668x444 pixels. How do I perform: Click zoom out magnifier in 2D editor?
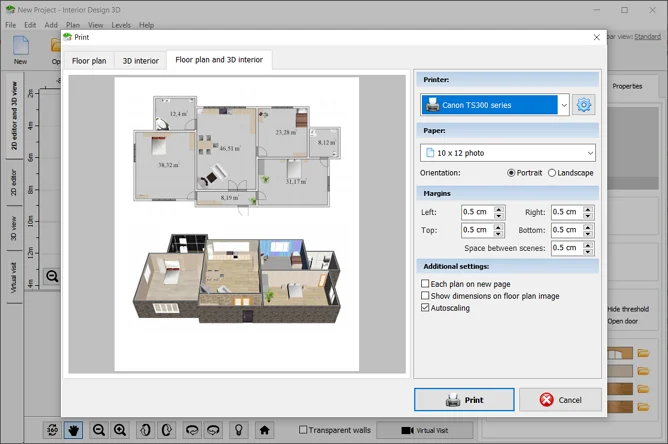(52, 276)
